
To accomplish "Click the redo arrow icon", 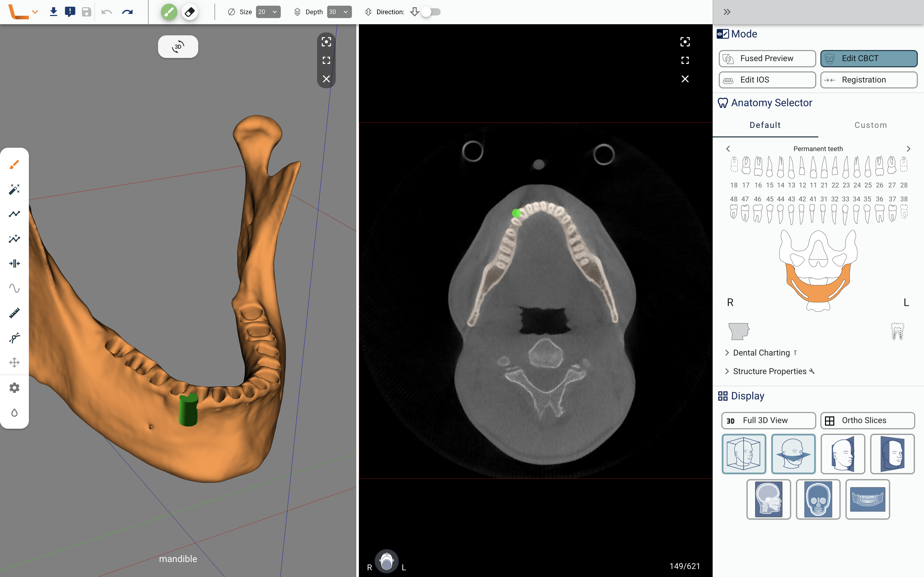I will (x=127, y=12).
